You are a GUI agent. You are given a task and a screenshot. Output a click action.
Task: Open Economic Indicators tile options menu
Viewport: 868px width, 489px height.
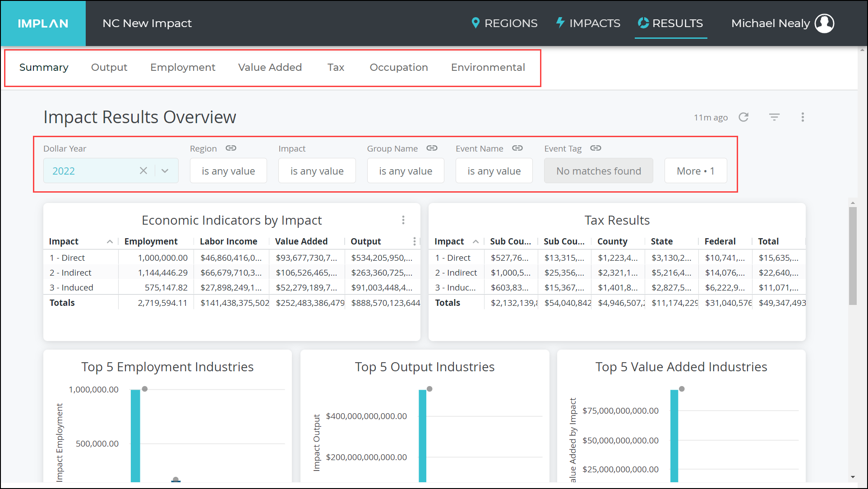point(403,220)
